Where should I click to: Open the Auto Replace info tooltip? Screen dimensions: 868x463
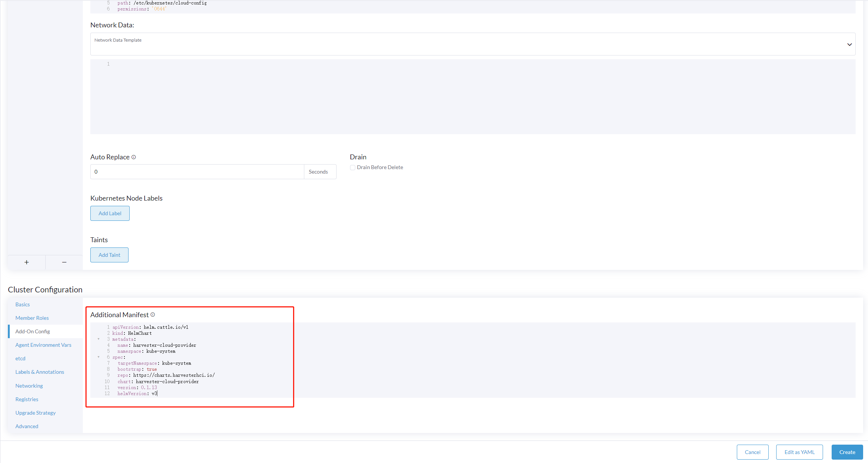click(134, 157)
